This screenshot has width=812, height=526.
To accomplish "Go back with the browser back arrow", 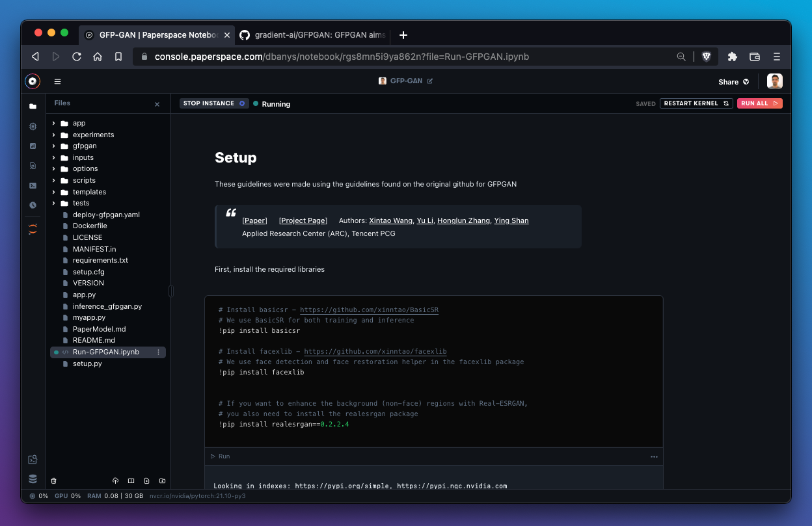I will [x=35, y=57].
